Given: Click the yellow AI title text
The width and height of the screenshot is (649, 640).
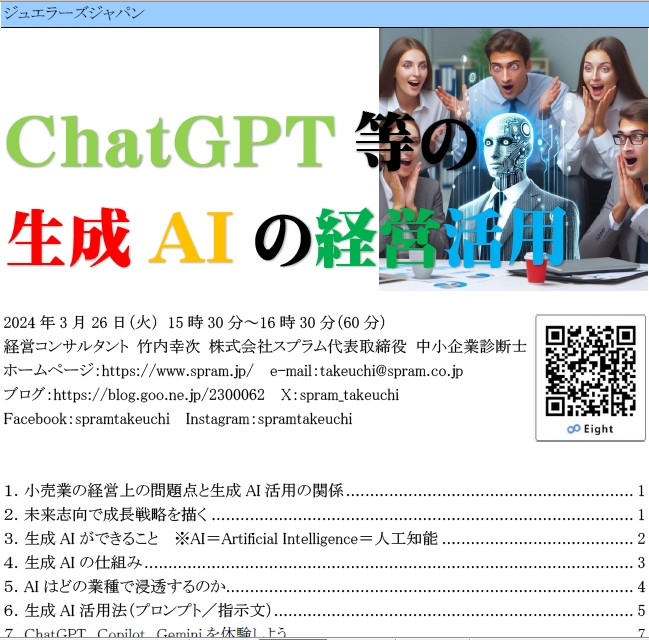Looking at the screenshot, I should 191,238.
